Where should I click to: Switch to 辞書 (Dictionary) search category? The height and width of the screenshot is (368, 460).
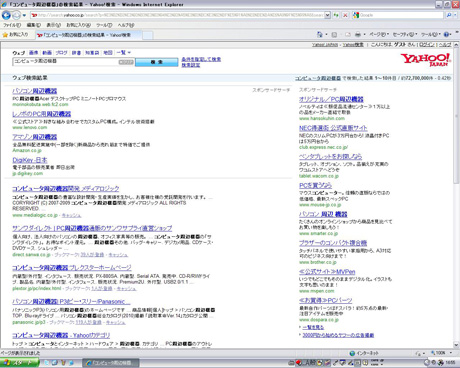click(76, 53)
